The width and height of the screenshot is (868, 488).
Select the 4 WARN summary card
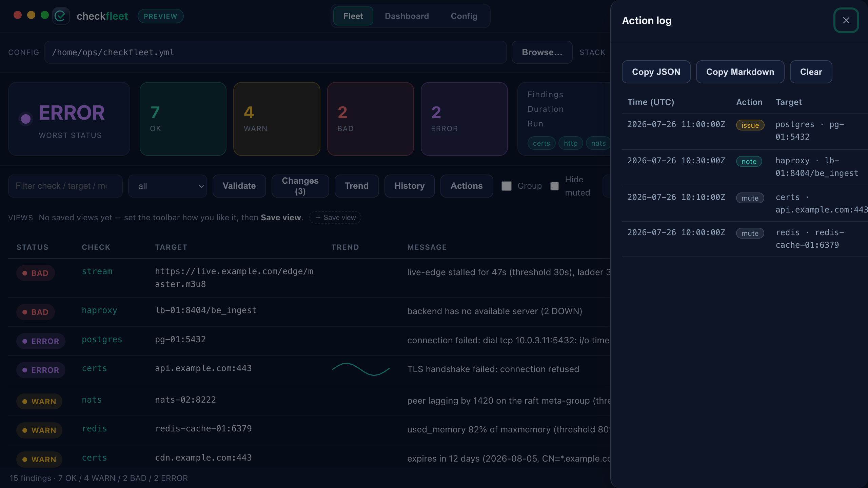click(277, 119)
